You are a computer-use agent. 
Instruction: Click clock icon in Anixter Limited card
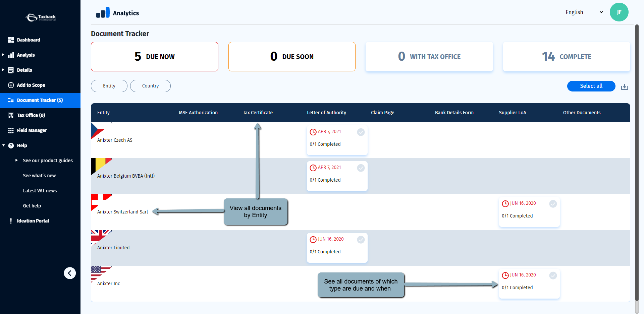[313, 240]
